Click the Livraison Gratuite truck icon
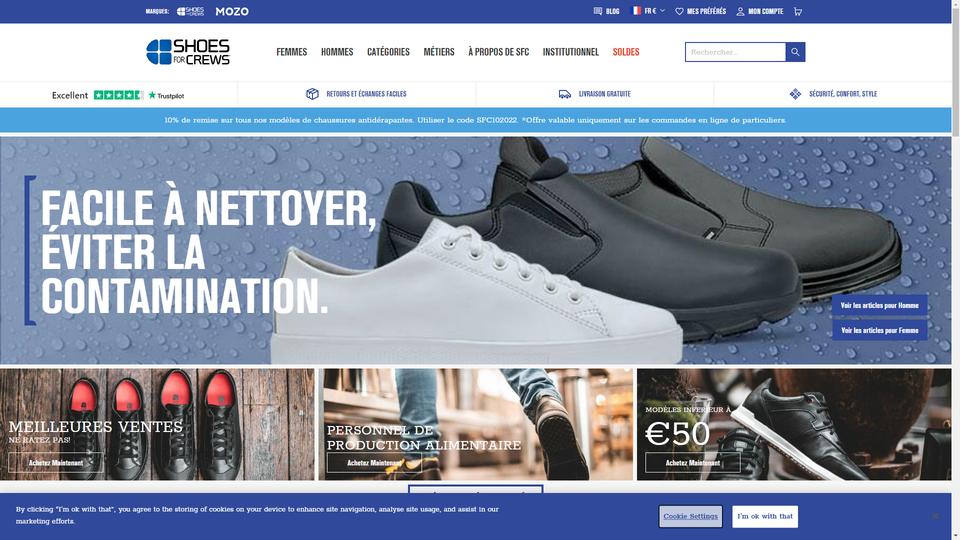Viewport: 960px width, 540px height. click(x=564, y=94)
